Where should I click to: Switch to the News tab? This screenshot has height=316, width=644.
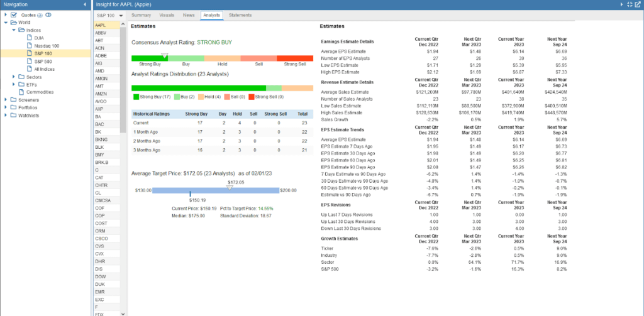click(x=189, y=15)
